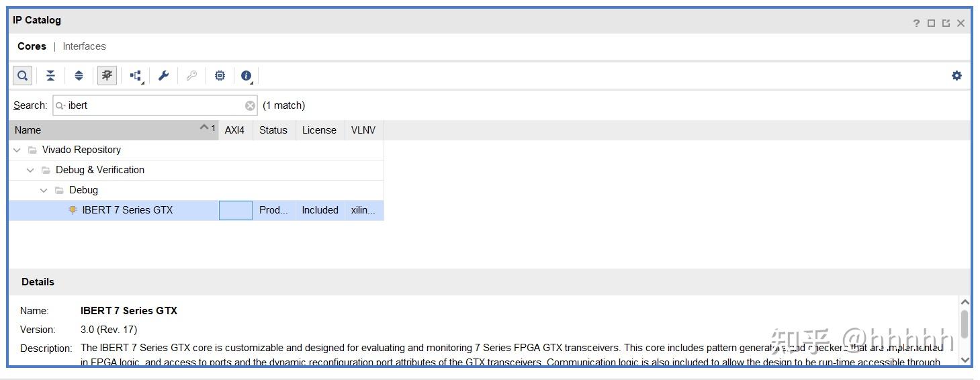This screenshot has height=380, width=980.
Task: Open the group-by hierarchy dropdown
Action: click(x=136, y=76)
